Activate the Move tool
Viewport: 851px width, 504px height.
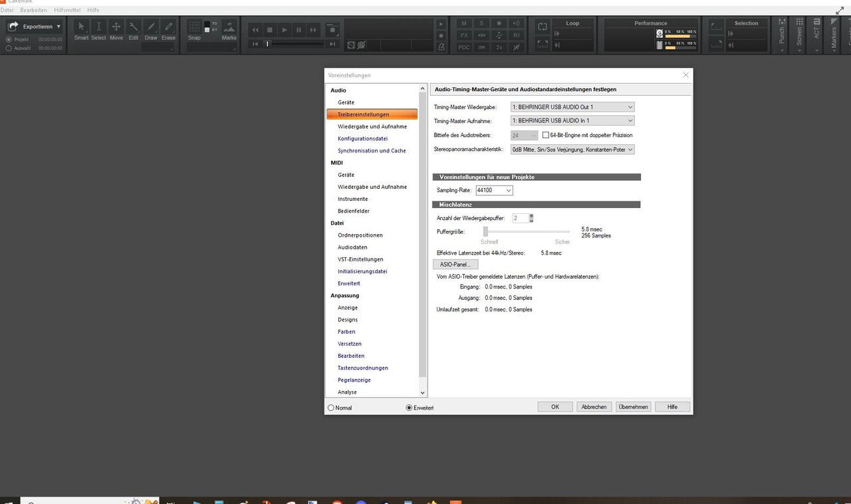tap(116, 27)
